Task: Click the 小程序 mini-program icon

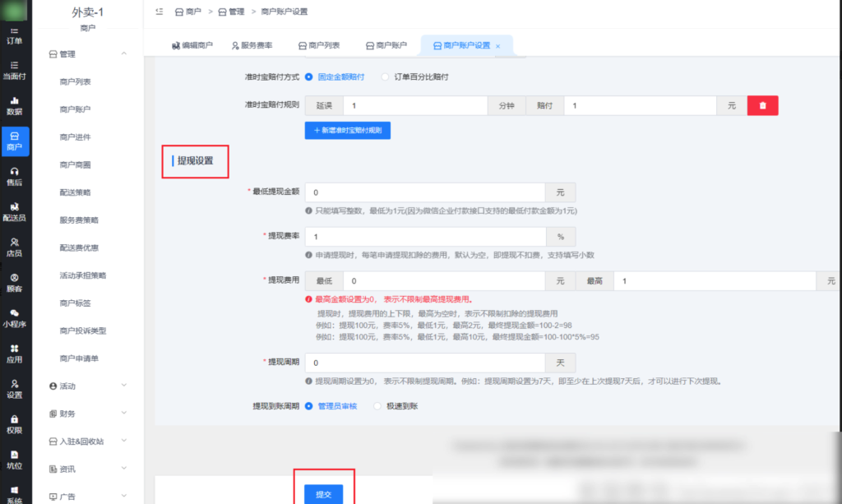Action: [15, 317]
